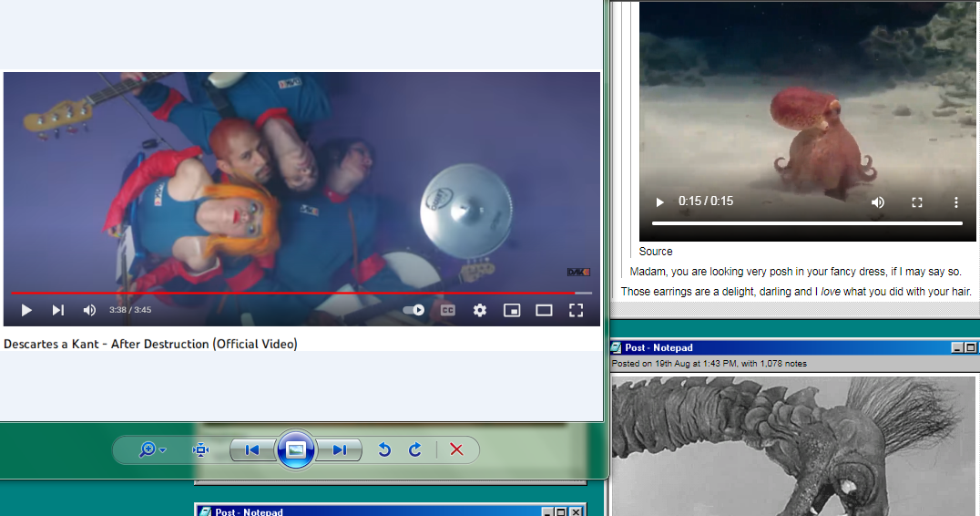
Task: Maximize the right Post - Notepad window
Action: [970, 347]
